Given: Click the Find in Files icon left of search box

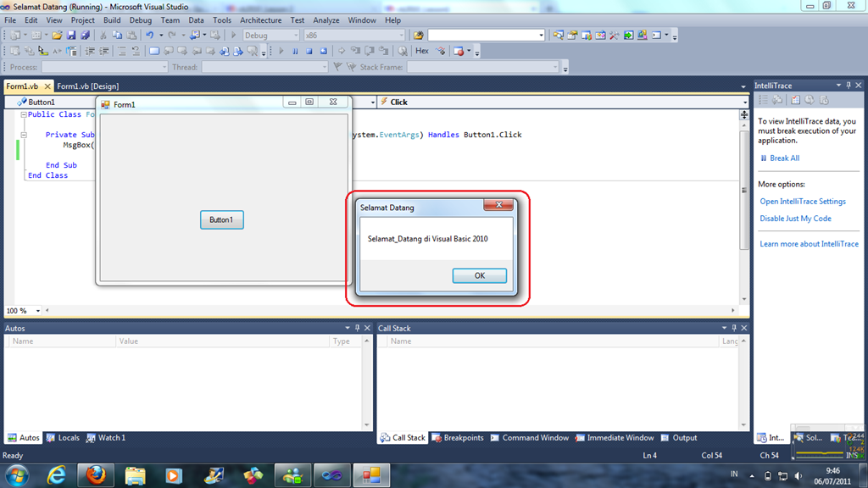Looking at the screenshot, I should tap(419, 36).
